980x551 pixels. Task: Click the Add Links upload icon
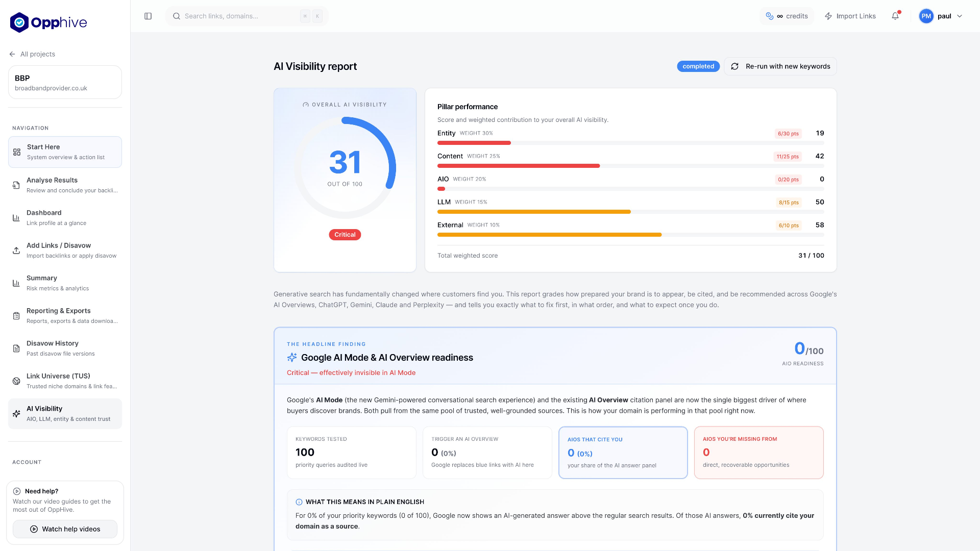(16, 251)
